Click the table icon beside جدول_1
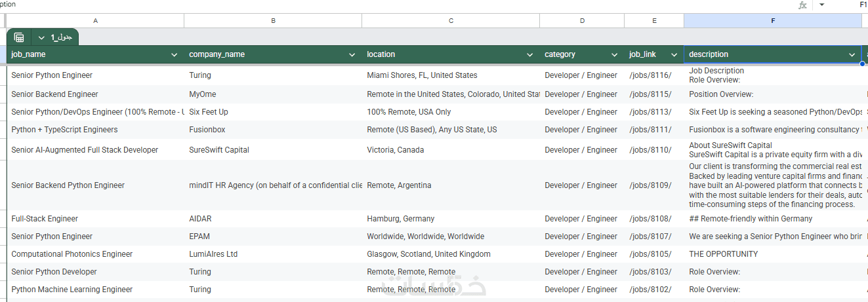This screenshot has height=302, width=868. [x=19, y=37]
